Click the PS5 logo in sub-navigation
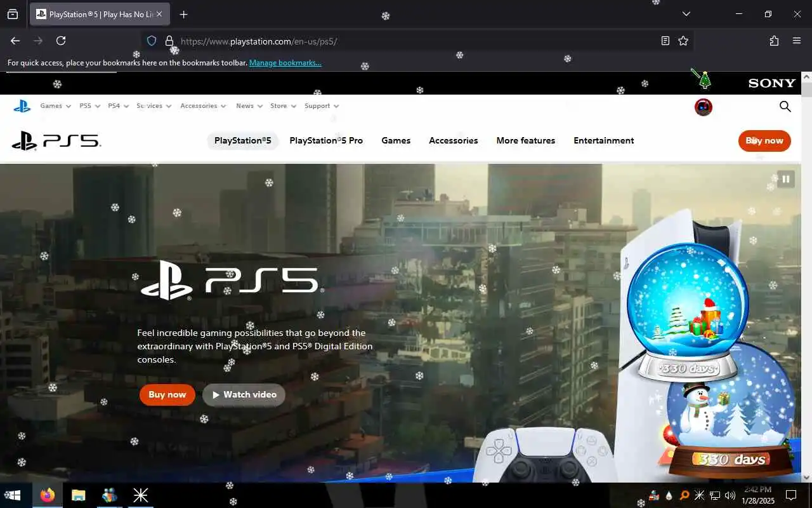Screen dimensions: 812x508 (x=56, y=140)
